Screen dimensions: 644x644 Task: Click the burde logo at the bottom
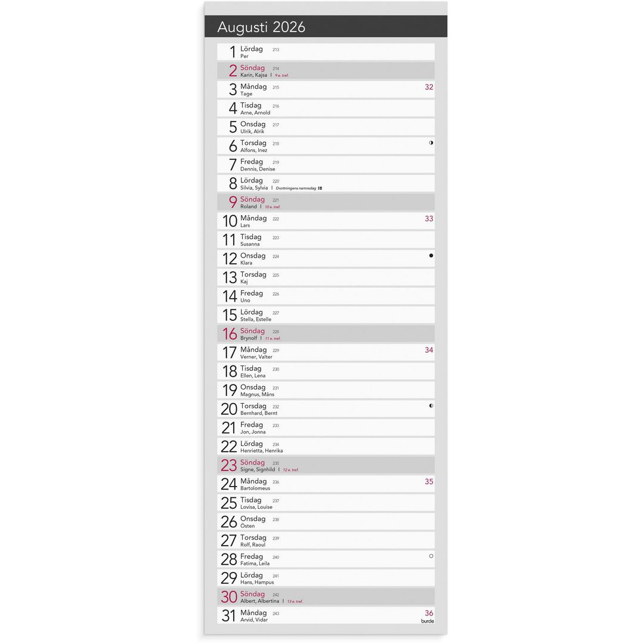pyautogui.click(x=428, y=621)
